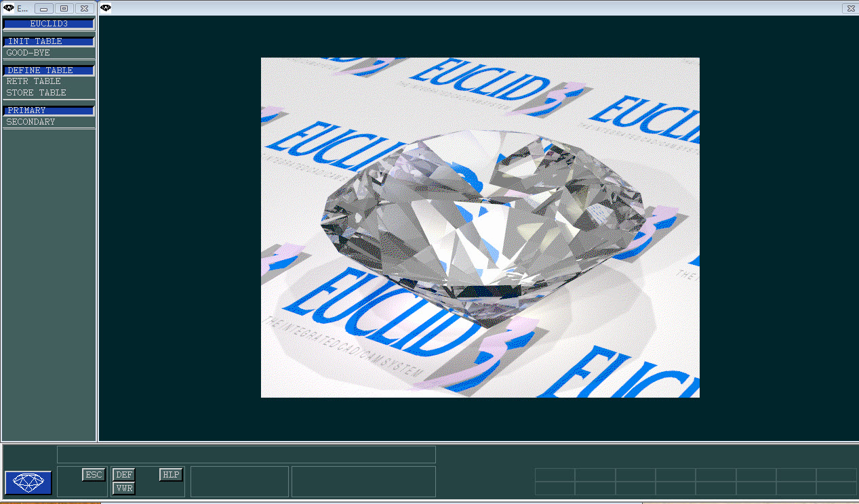Click the eye icon in main window titlebar
This screenshot has height=504, width=859.
[106, 8]
